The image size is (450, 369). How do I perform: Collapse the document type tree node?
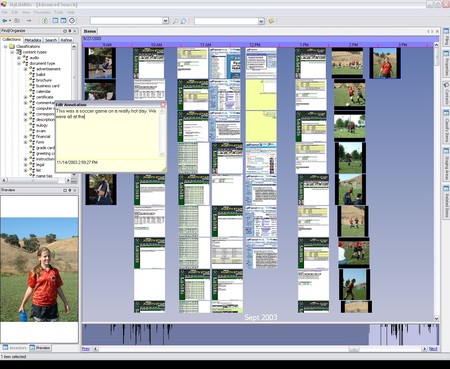click(x=19, y=63)
